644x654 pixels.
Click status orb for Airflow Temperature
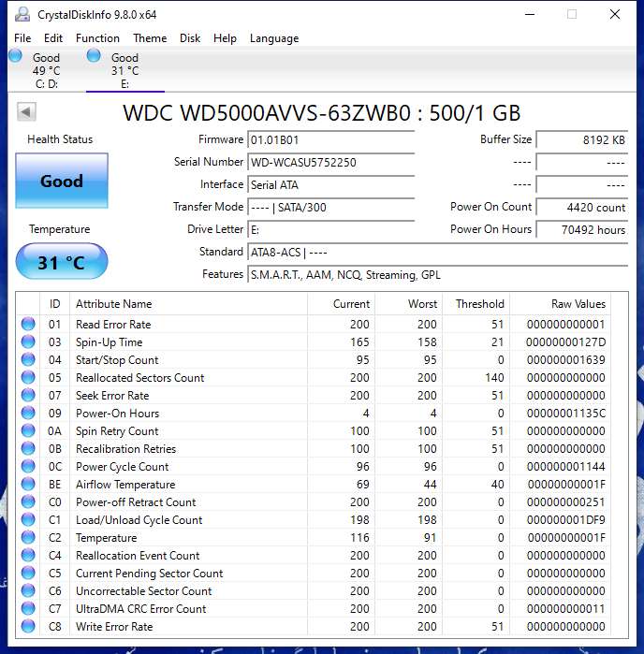coord(28,484)
